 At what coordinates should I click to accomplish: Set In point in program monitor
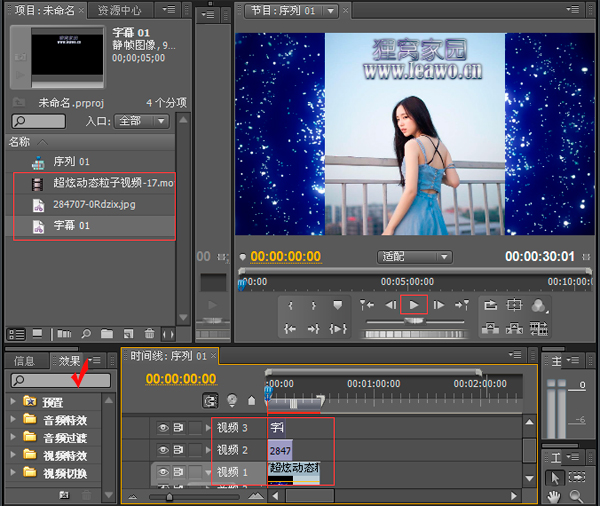coord(290,305)
